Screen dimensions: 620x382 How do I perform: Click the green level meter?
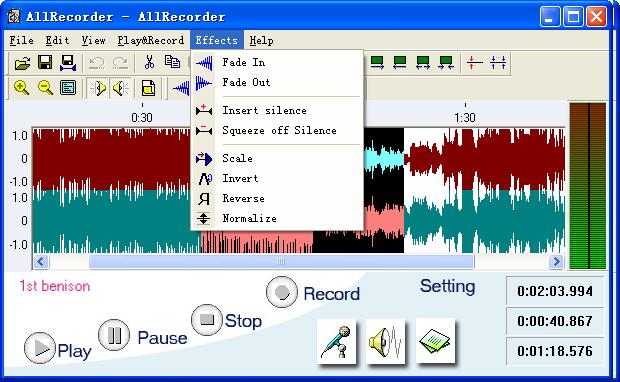coord(588,186)
